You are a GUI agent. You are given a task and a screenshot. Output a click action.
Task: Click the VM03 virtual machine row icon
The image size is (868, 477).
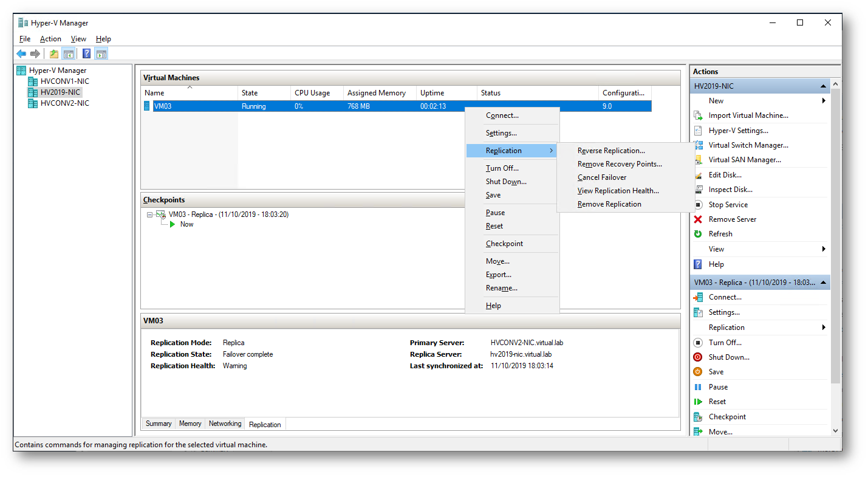point(147,106)
